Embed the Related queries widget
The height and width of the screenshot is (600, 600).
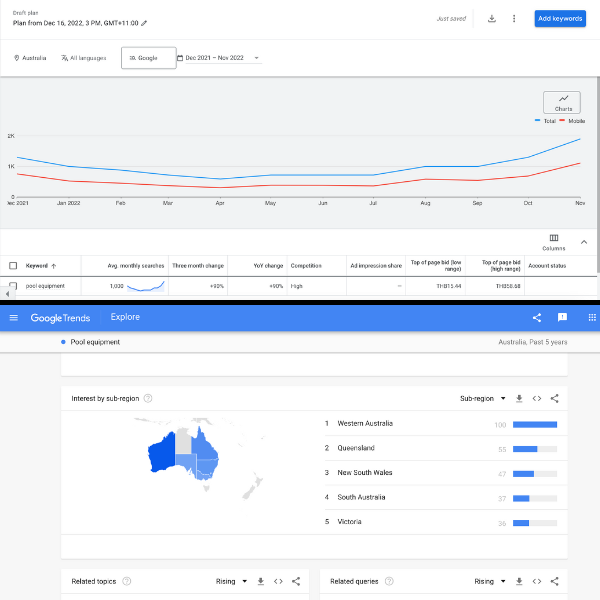point(537,581)
